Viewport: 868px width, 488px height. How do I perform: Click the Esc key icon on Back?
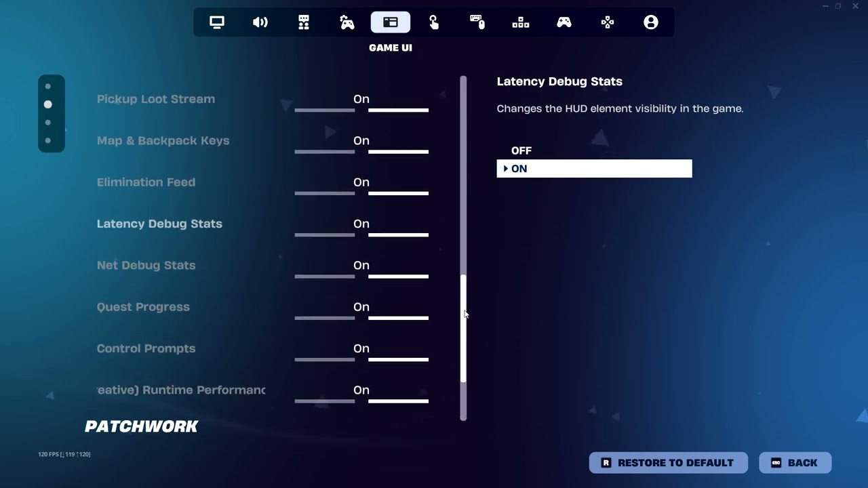pyautogui.click(x=776, y=463)
